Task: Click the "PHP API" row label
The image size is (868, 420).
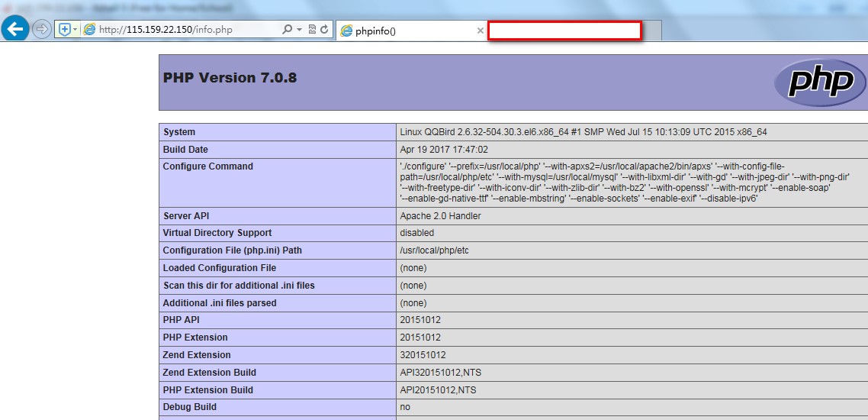Action: (181, 320)
